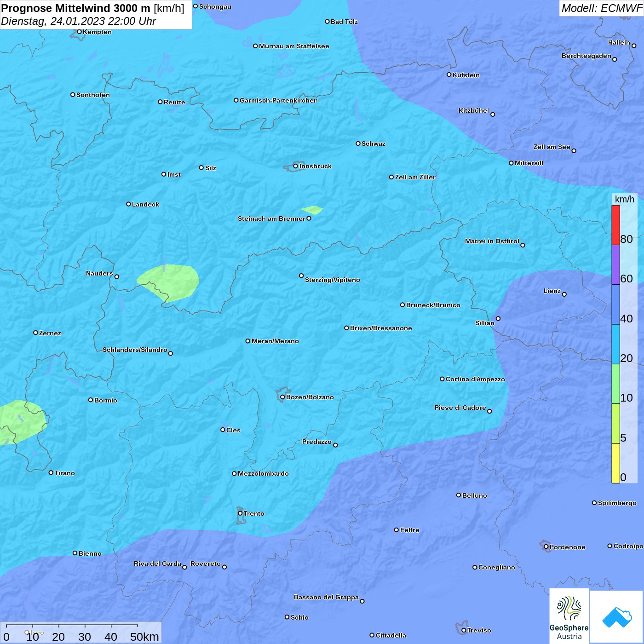Click the 'Bormio' label
Screen dimensions: 644x644
[x=106, y=400]
